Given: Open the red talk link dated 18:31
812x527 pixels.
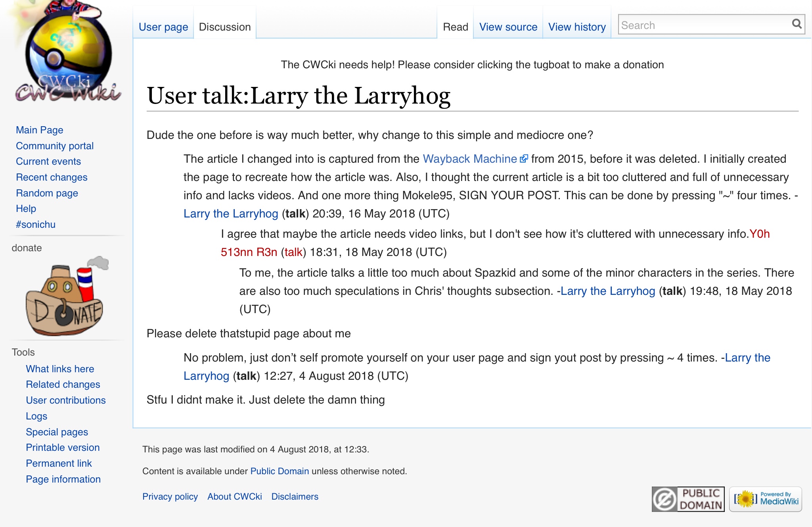Looking at the screenshot, I should click(x=293, y=252).
